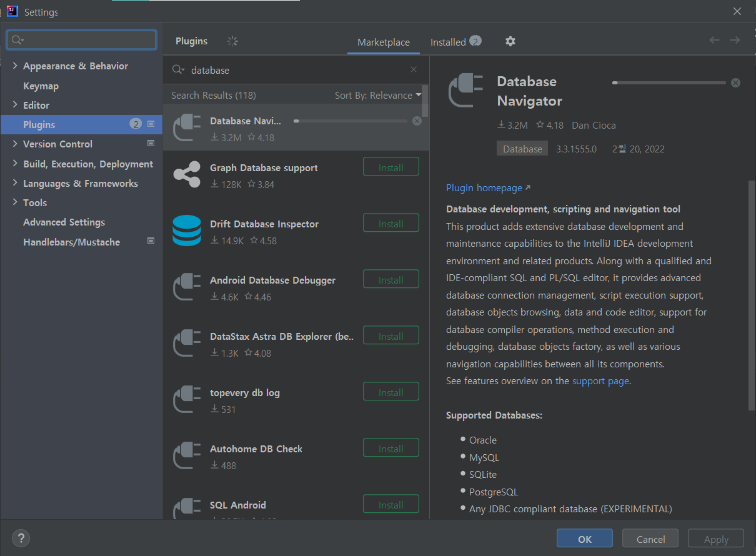Install DataStax Astra DB Explorer plugin
Image resolution: width=756 pixels, height=556 pixels.
pyautogui.click(x=391, y=336)
